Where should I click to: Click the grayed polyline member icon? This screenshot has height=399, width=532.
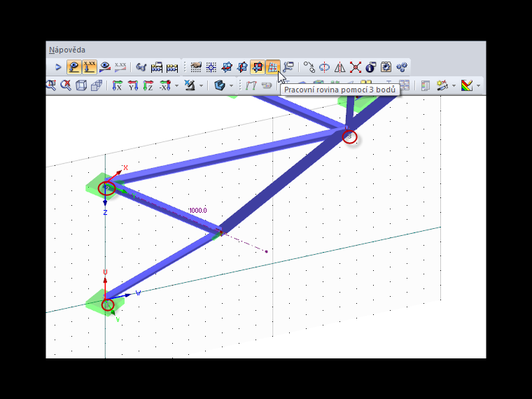[x=251, y=85]
